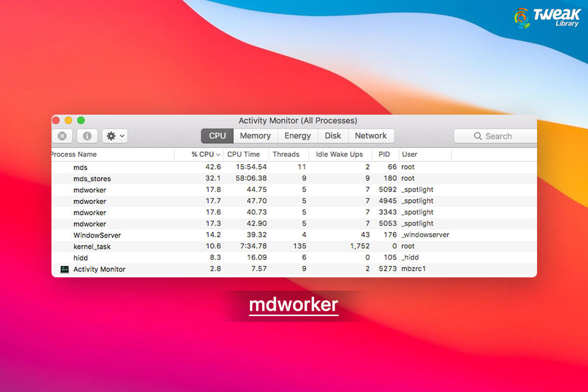This screenshot has width=588, height=392.
Task: Sort processes by the PID column
Action: (x=385, y=154)
